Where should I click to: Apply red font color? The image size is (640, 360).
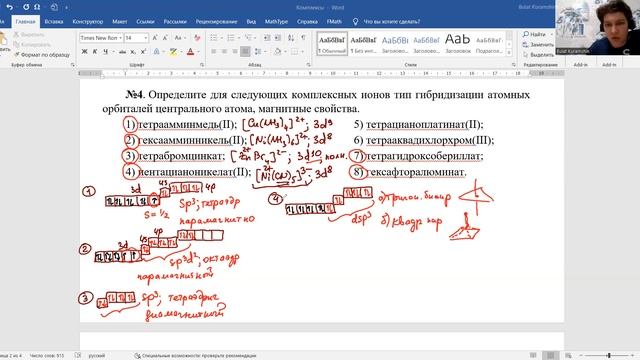pos(190,52)
